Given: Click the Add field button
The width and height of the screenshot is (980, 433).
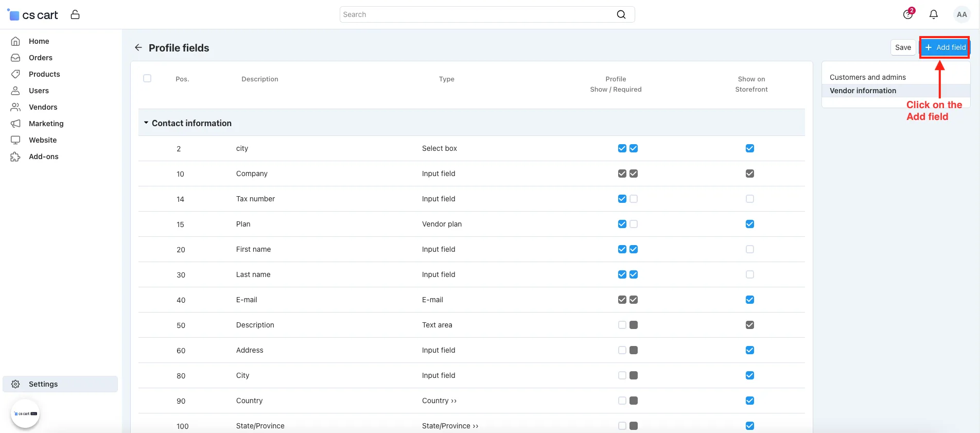Looking at the screenshot, I should [945, 47].
